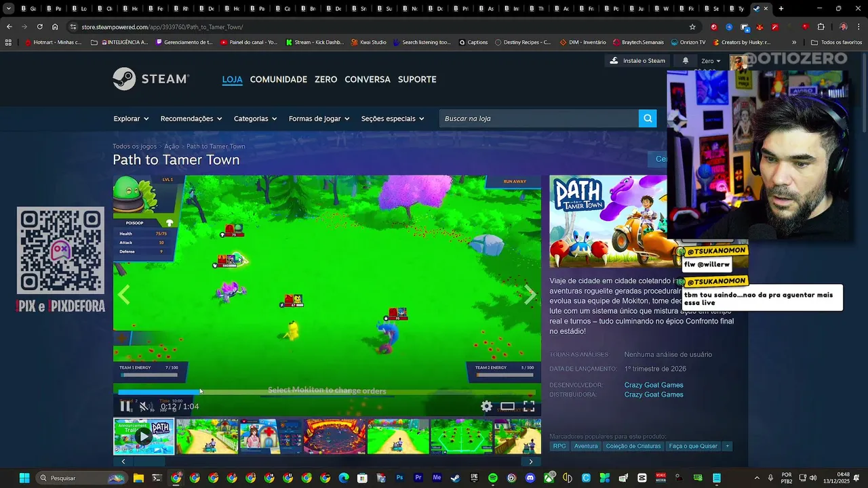The height and width of the screenshot is (488, 868).
Task: Open the Ação breadcrumb link
Action: pos(172,146)
